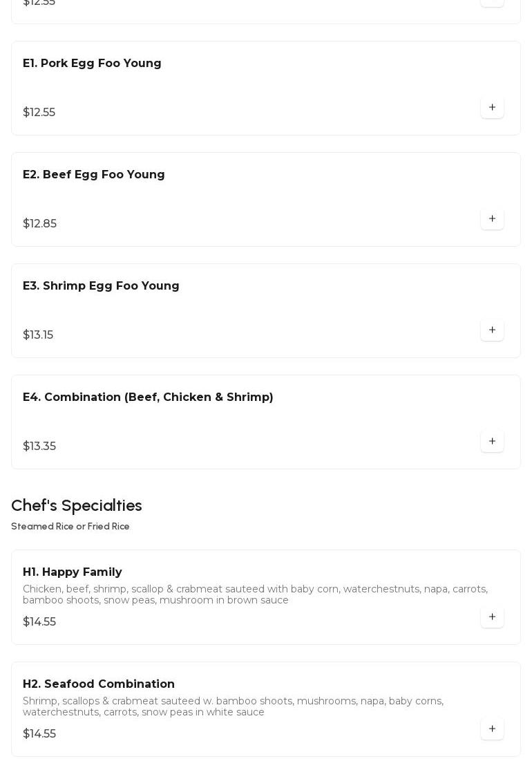
Task: Add E2. Beef Egg Foo Young to cart
Action: 492,218
